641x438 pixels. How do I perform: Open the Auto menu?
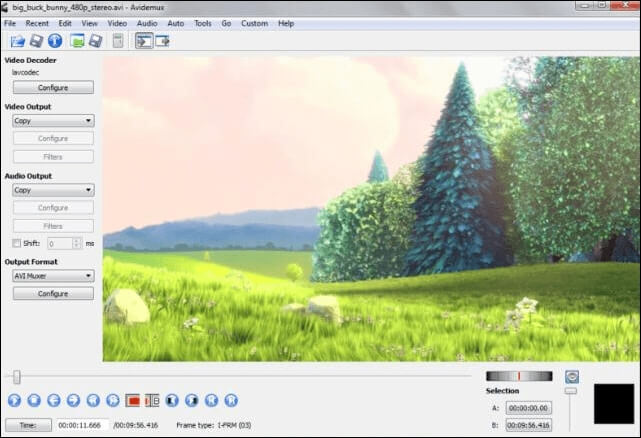(x=176, y=23)
